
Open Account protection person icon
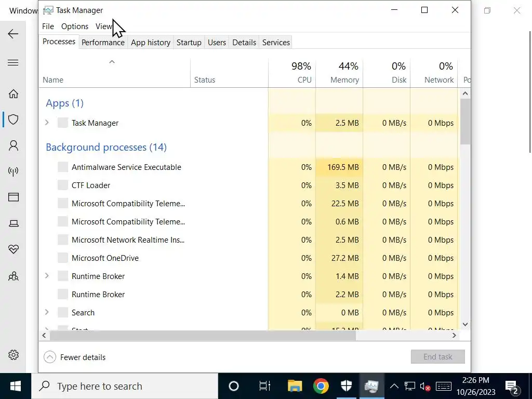(13, 145)
